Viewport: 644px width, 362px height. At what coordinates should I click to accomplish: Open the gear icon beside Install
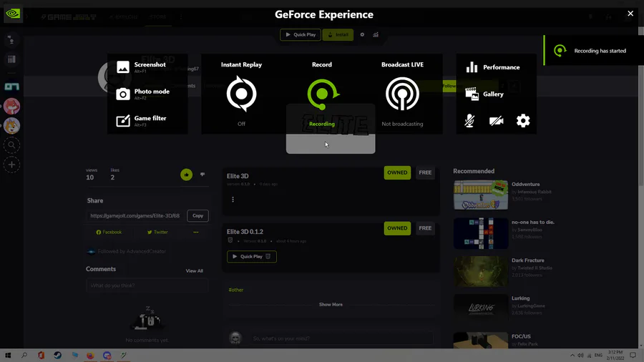362,35
